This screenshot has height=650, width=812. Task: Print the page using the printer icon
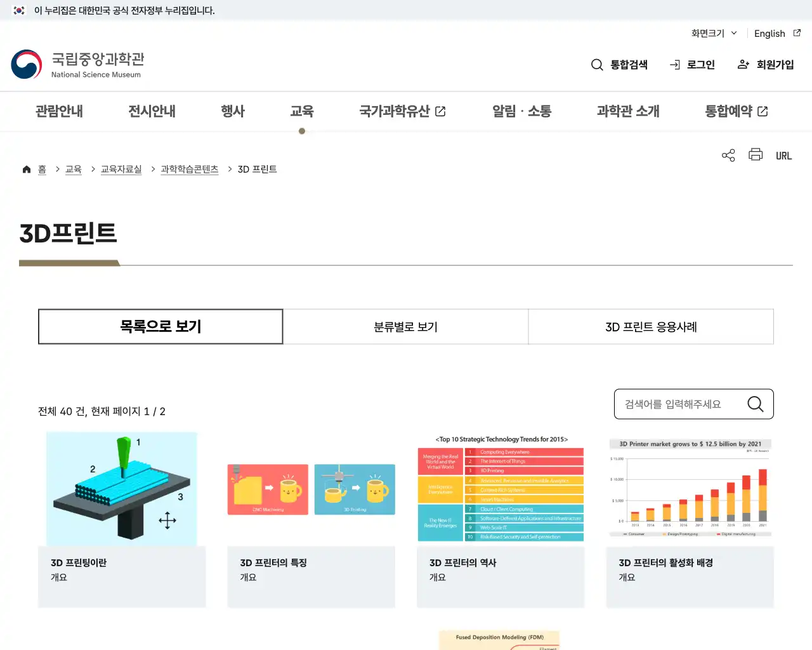tap(755, 154)
